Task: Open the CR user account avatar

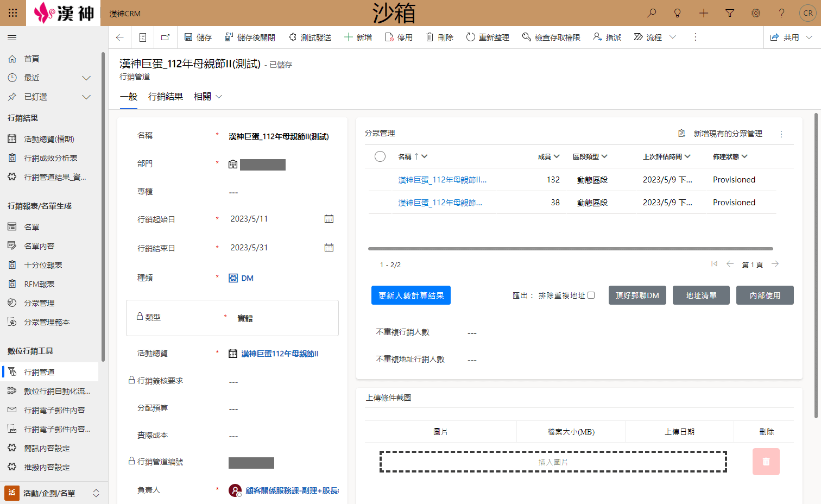Action: click(x=808, y=13)
